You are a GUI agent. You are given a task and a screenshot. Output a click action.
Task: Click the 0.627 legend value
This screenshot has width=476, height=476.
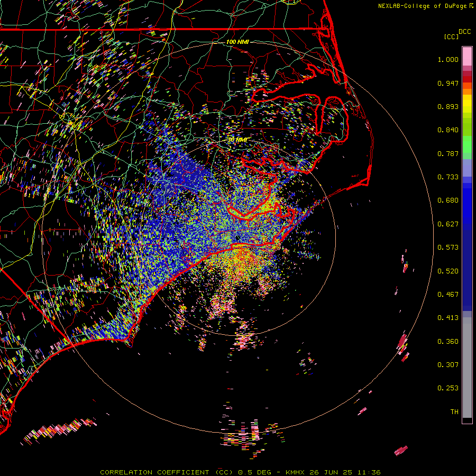[448, 224]
